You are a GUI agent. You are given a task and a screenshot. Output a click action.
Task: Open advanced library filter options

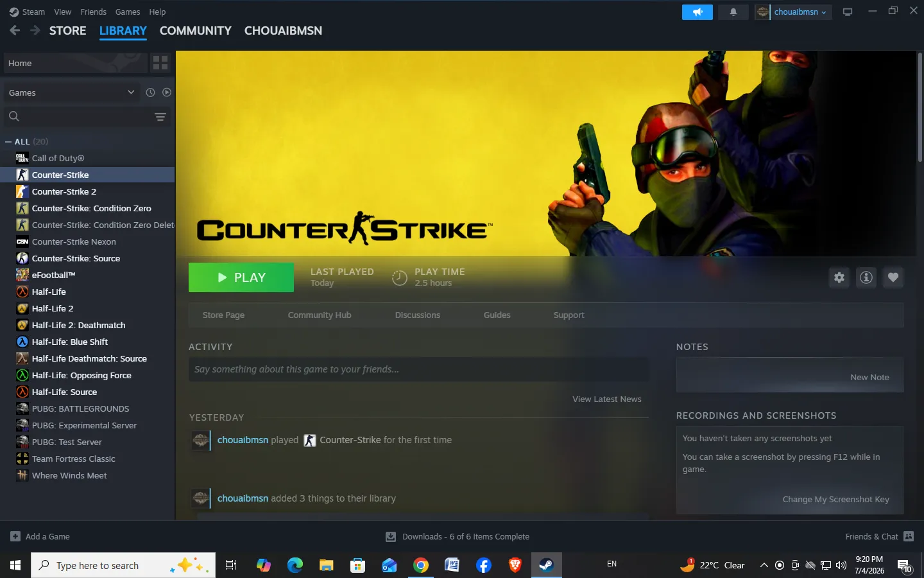160,117
